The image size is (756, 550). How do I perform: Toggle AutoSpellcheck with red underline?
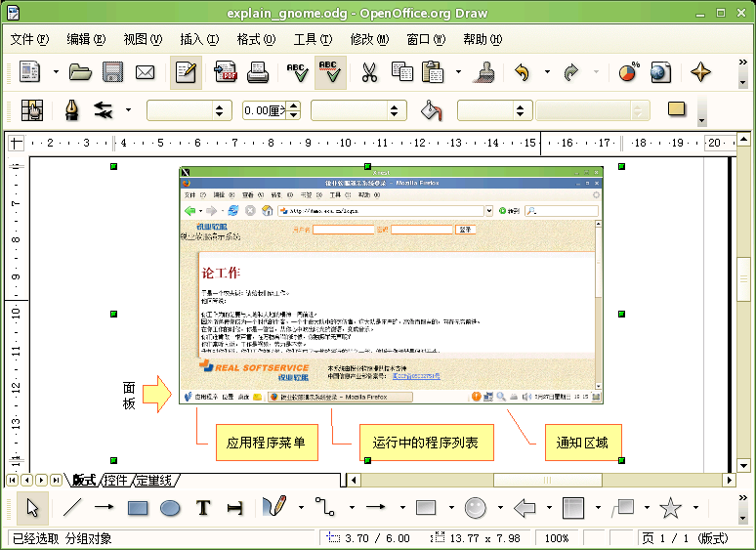pos(330,72)
